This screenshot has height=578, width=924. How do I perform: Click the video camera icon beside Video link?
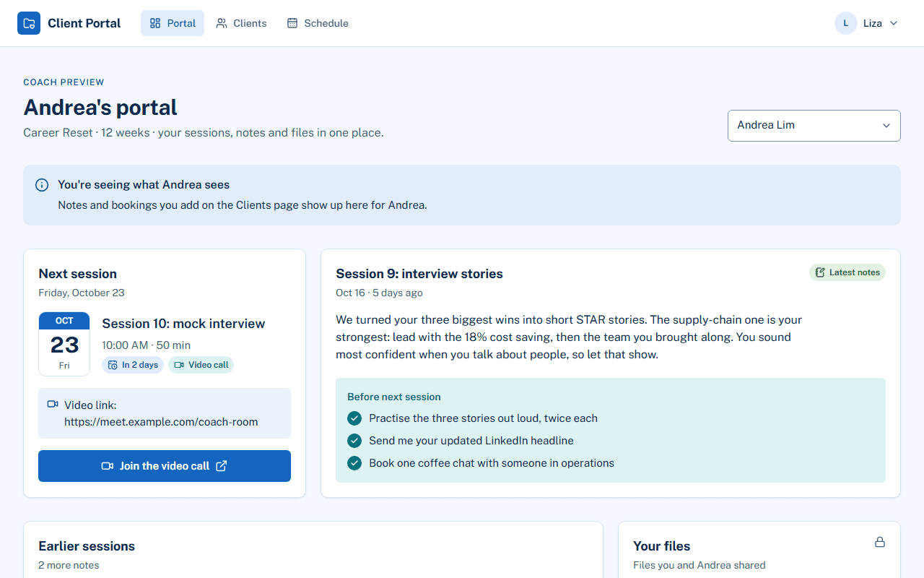pyautogui.click(x=53, y=405)
